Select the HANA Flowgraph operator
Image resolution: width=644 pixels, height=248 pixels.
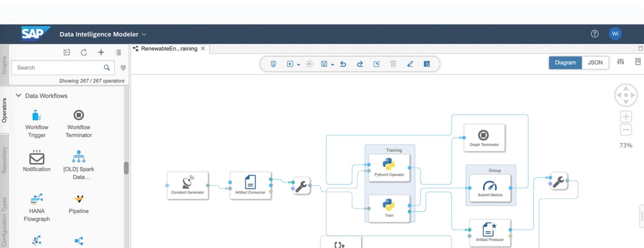click(37, 207)
